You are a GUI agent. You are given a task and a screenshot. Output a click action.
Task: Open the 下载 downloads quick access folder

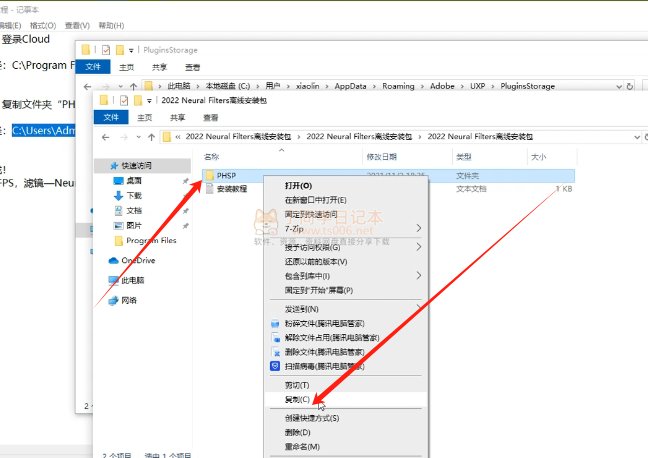pos(133,196)
